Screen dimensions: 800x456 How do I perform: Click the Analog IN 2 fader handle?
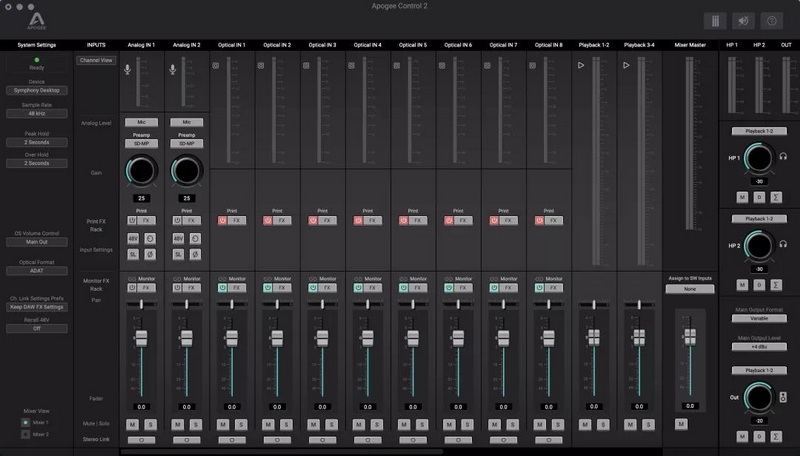point(187,338)
